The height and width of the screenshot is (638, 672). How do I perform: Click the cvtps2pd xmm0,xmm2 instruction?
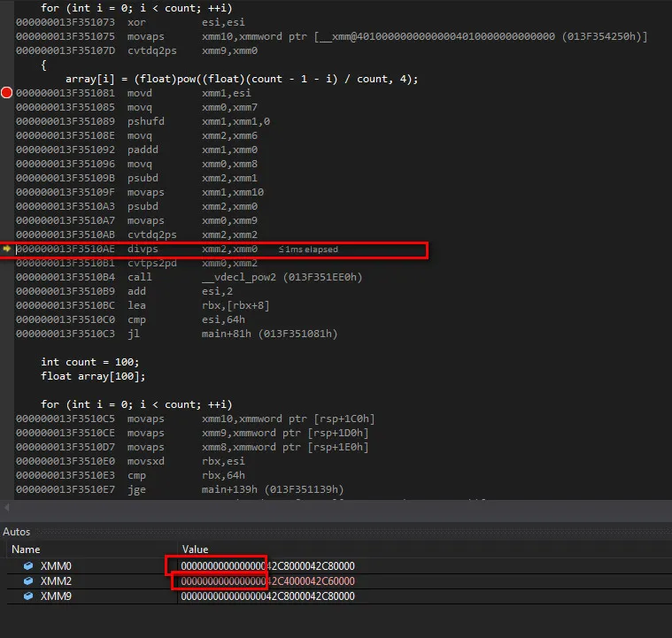pos(136,263)
